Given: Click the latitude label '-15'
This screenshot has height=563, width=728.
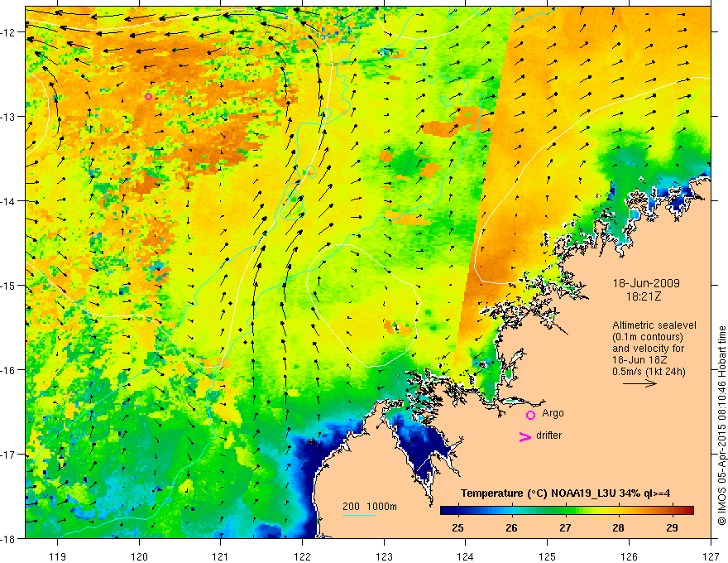Looking at the screenshot, I should 9,285.
